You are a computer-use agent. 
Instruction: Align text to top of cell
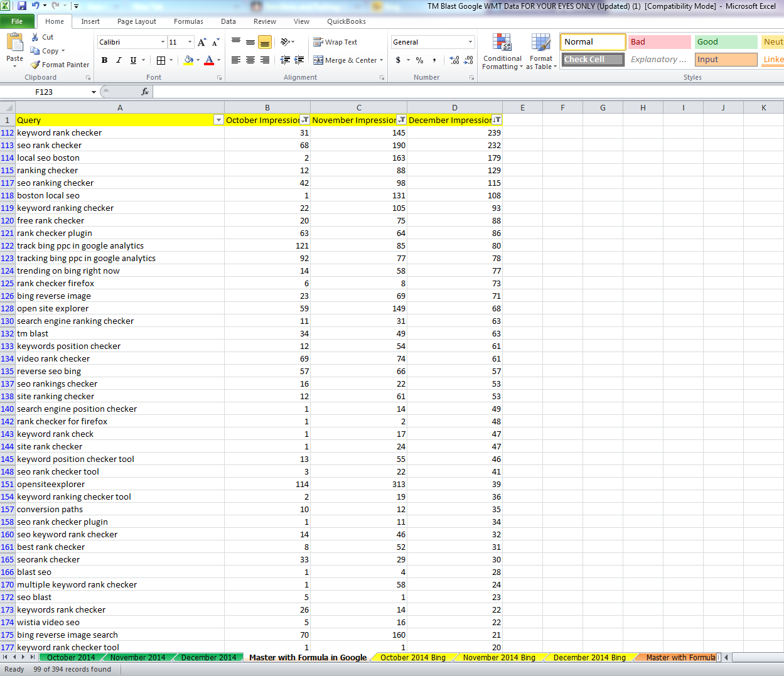(x=236, y=42)
